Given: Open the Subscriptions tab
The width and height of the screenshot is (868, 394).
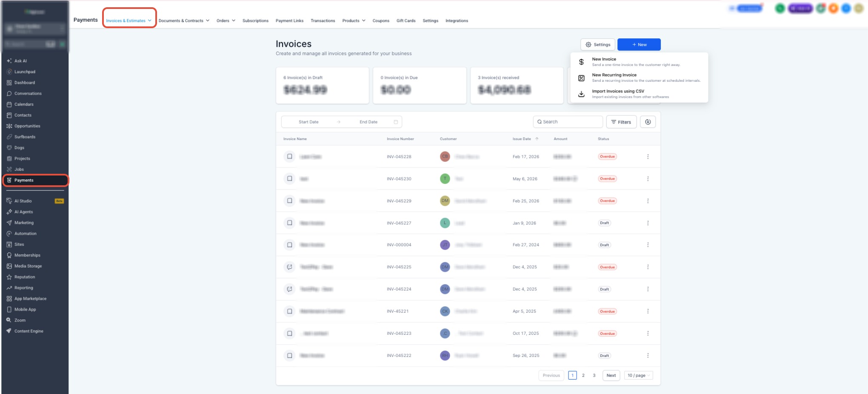Looking at the screenshot, I should pos(255,20).
